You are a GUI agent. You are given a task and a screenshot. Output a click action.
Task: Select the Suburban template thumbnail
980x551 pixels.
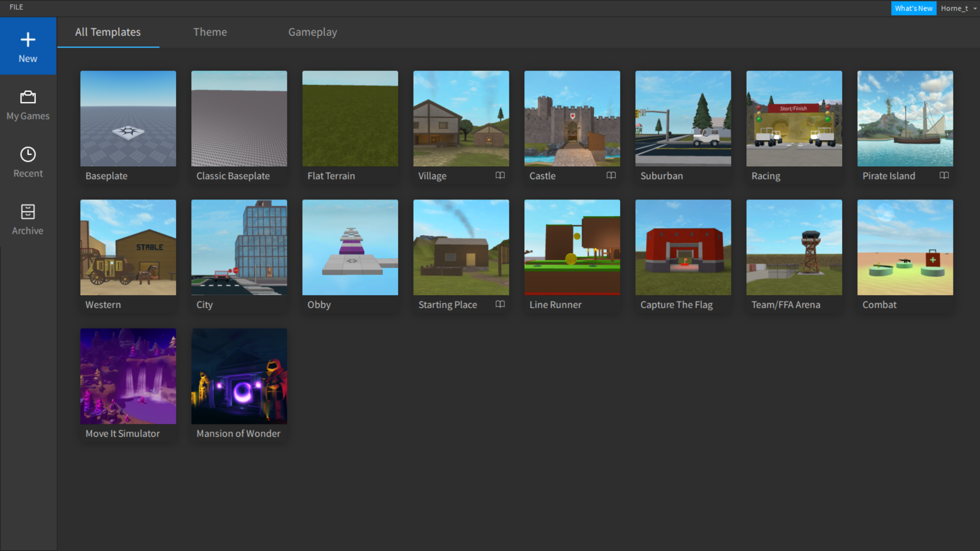pos(683,118)
